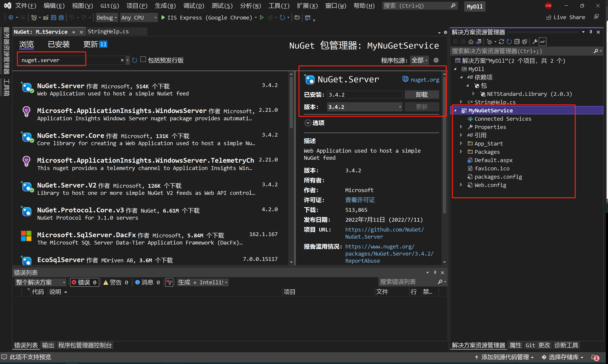
Task: Open package source 全部 dropdown
Action: pyautogui.click(x=419, y=60)
